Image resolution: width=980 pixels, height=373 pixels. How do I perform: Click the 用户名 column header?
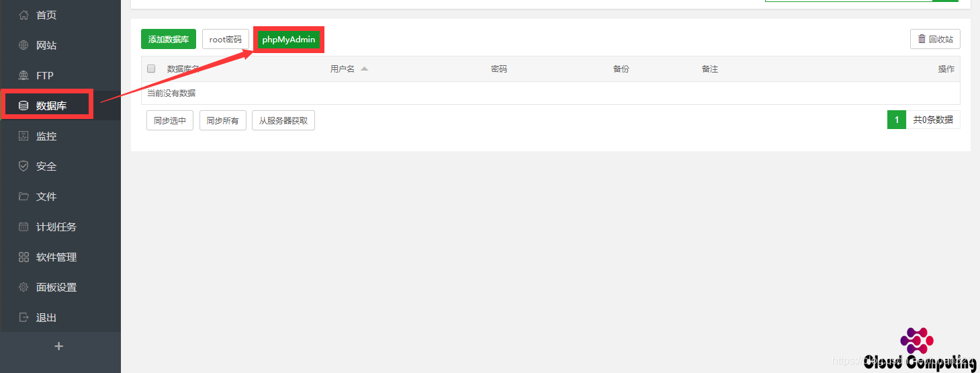[x=342, y=69]
